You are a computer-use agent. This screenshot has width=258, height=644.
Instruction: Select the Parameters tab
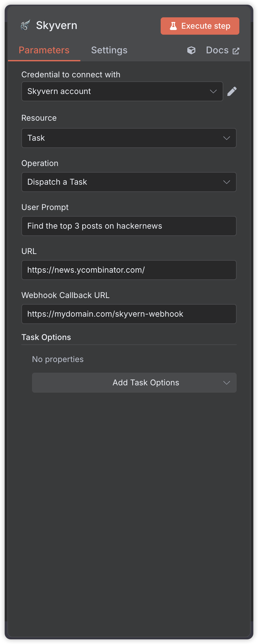[x=44, y=50]
